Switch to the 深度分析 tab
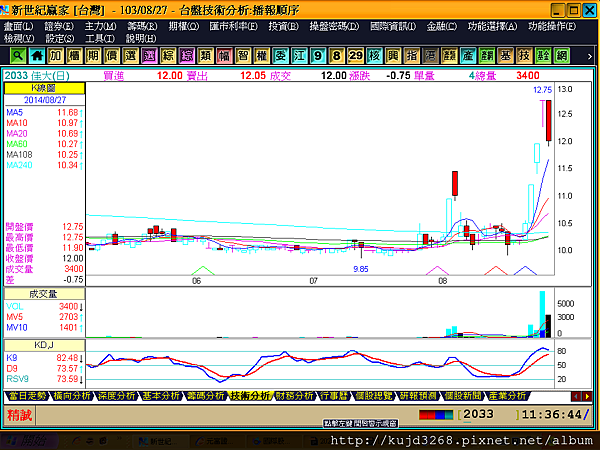Image resolution: width=600 pixels, height=450 pixels. point(116,396)
